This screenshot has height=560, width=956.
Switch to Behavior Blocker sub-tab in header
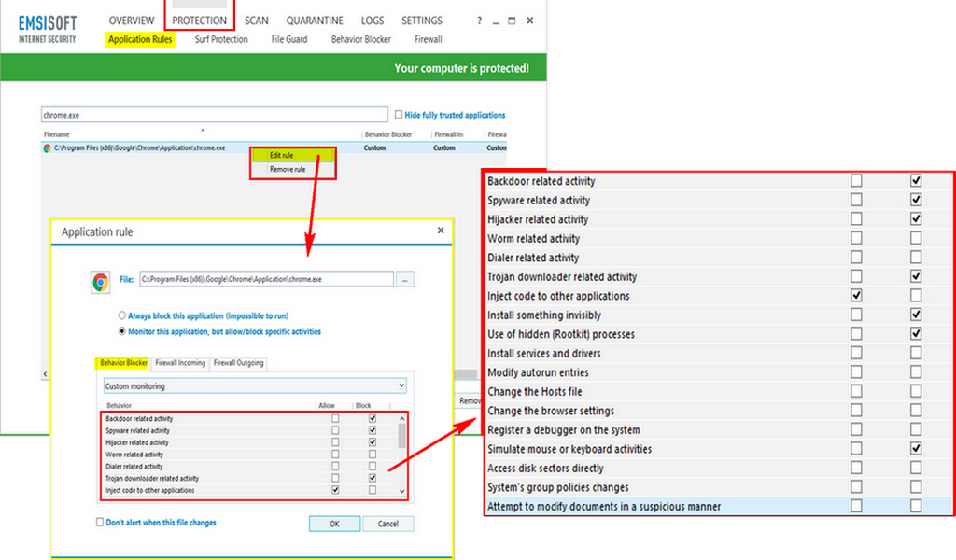361,39
